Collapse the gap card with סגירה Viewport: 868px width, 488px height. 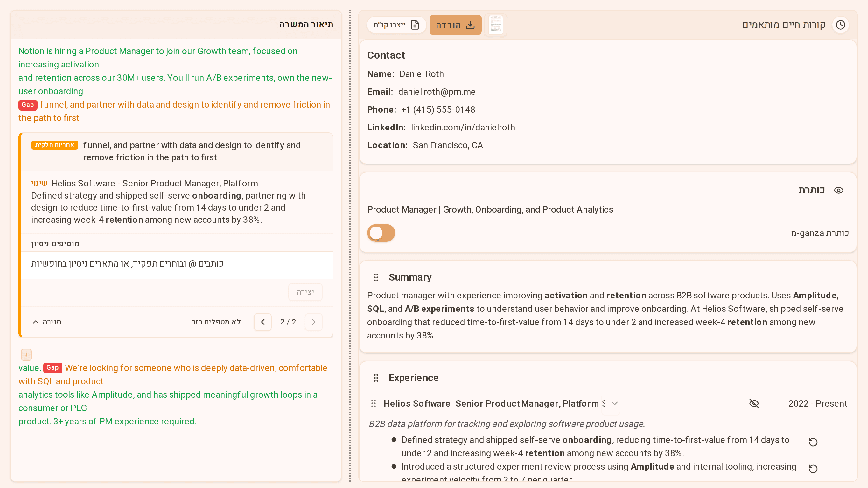coord(47,322)
